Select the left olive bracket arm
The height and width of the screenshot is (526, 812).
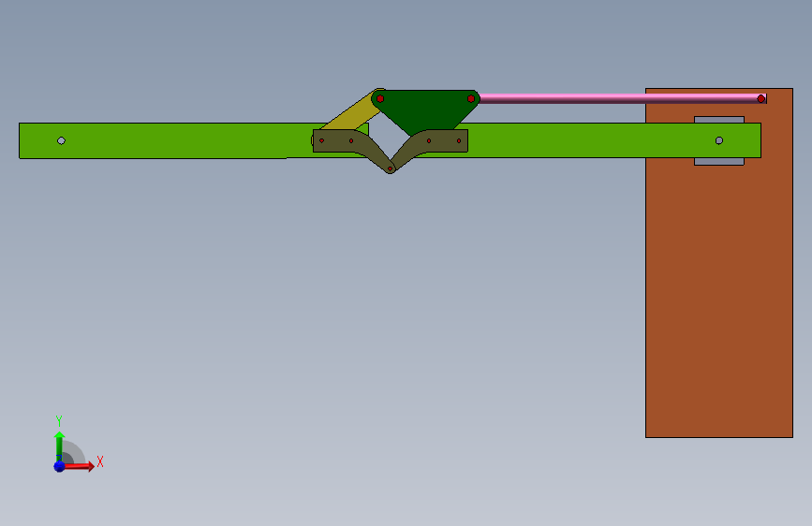tap(352, 148)
